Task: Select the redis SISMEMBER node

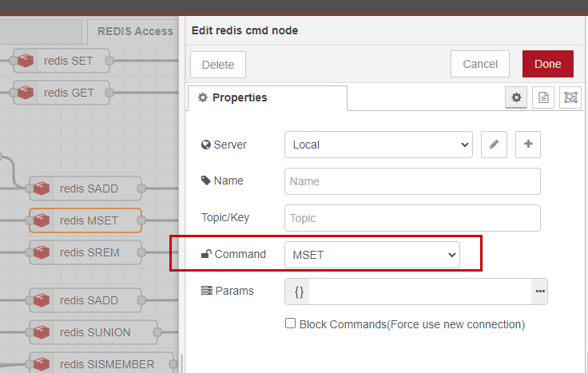Action: click(x=101, y=364)
